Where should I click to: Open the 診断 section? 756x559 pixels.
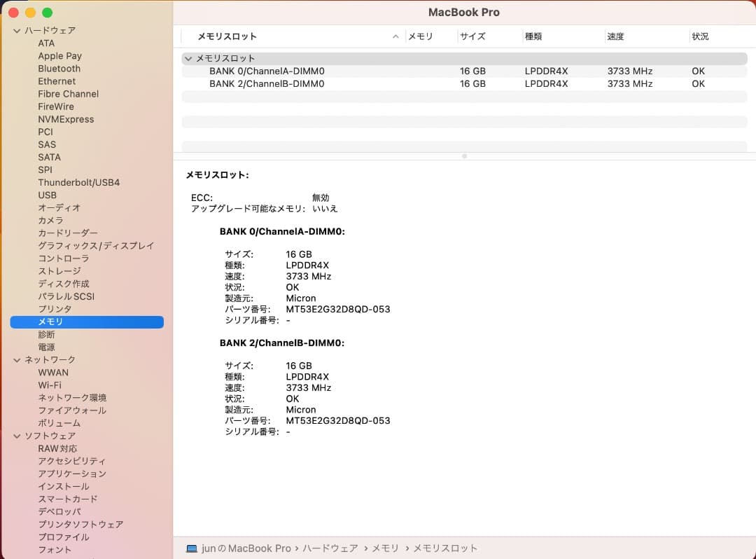tap(47, 334)
